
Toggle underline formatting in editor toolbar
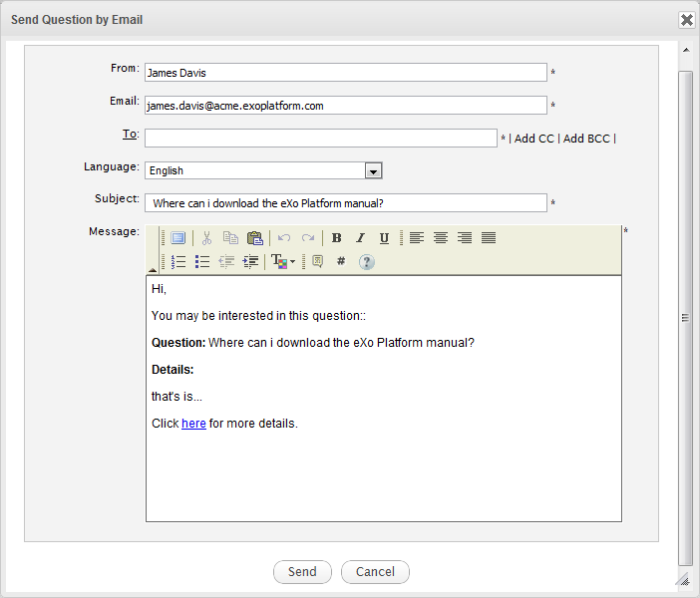[x=384, y=238]
